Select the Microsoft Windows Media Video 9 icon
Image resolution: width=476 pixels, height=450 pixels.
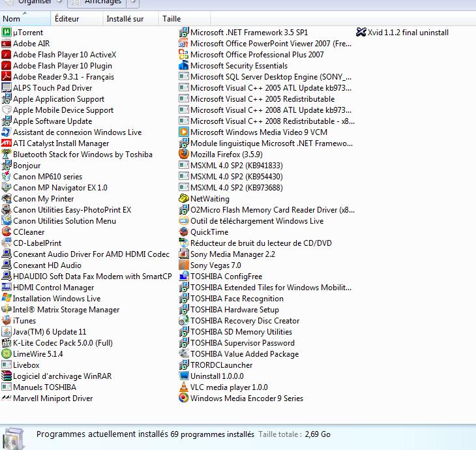[184, 132]
